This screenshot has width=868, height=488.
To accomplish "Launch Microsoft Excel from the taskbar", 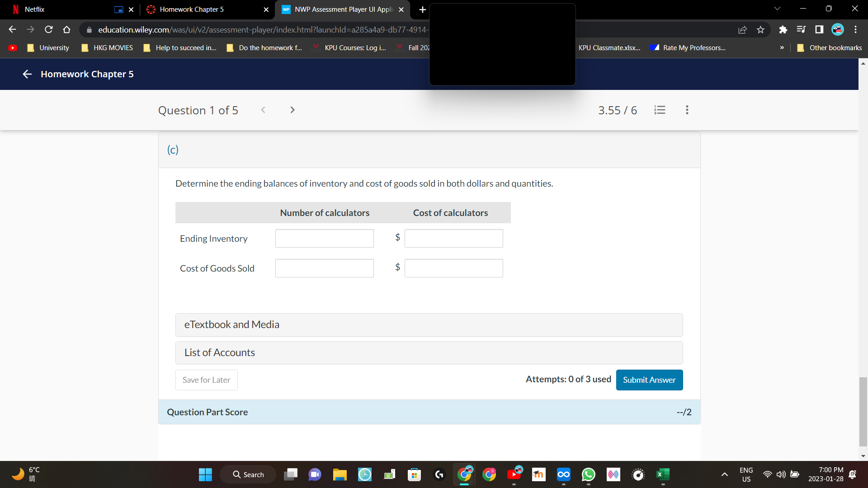I will [663, 474].
